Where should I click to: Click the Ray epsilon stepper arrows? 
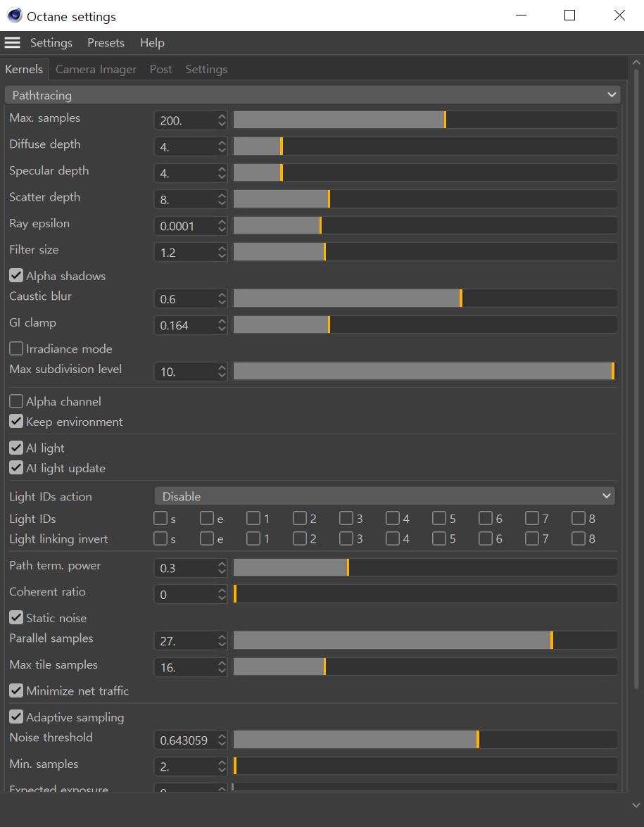coord(222,226)
